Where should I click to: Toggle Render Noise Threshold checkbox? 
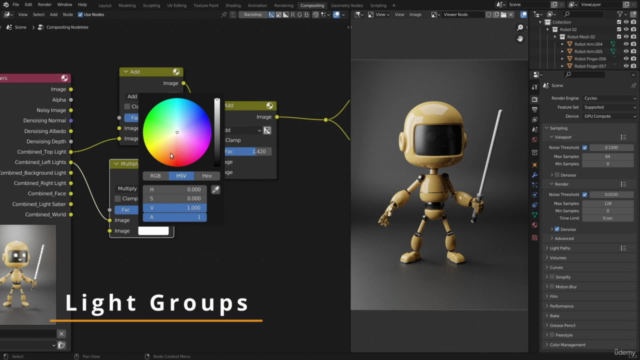pyautogui.click(x=585, y=195)
